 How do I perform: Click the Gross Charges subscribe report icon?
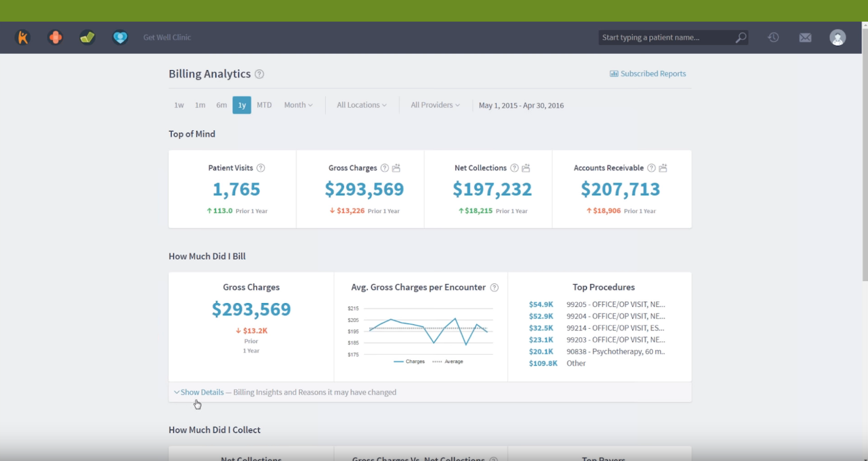pos(396,168)
